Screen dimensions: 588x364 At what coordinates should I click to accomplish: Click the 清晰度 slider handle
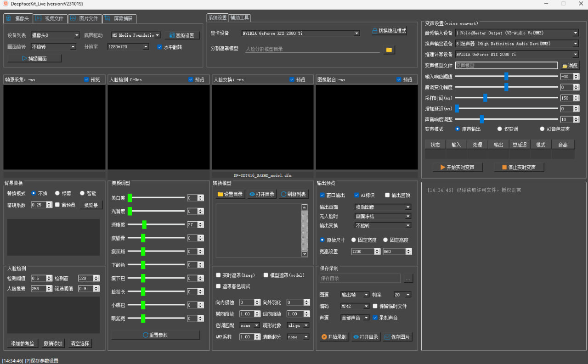click(144, 224)
